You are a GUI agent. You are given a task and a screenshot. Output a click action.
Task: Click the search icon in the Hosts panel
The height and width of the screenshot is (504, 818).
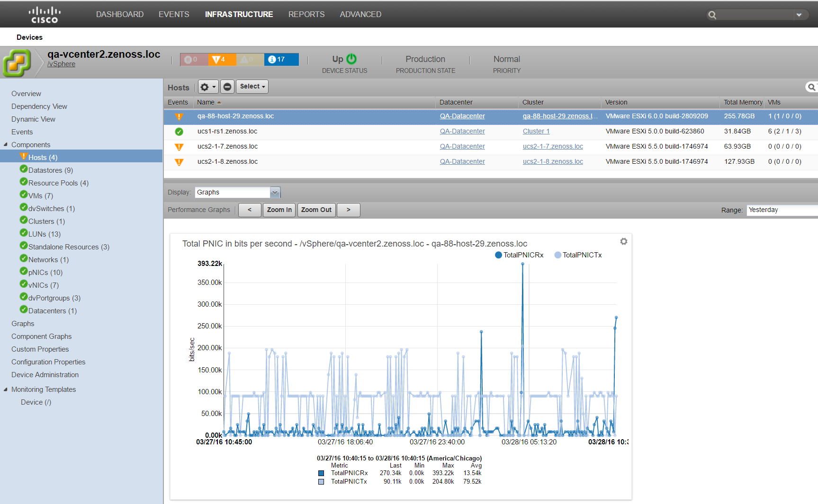[812, 87]
